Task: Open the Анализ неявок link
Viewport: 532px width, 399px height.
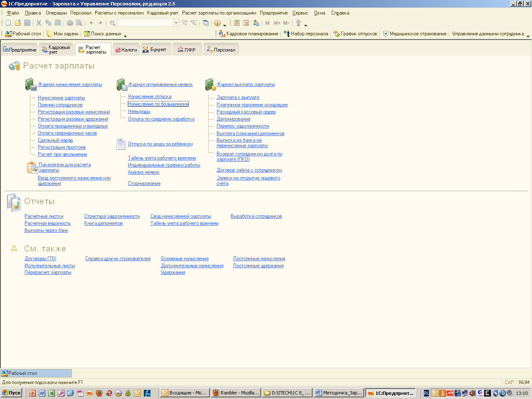Action: pyautogui.click(x=144, y=172)
